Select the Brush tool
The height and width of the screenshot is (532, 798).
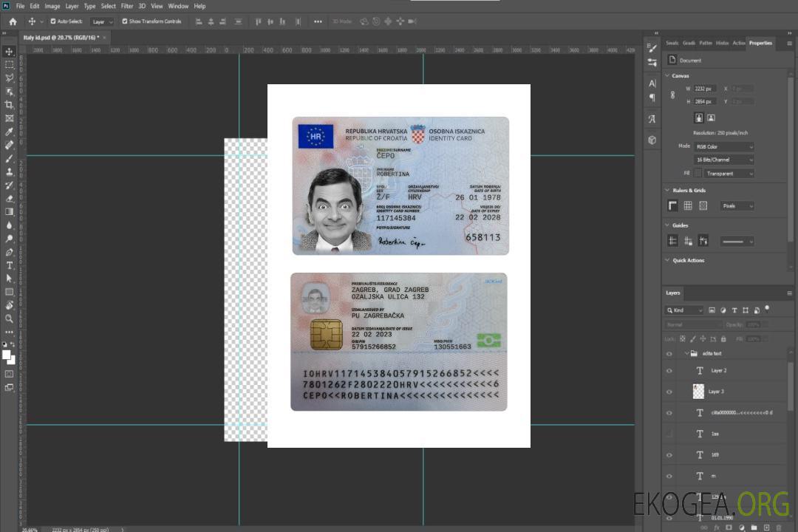coord(9,158)
